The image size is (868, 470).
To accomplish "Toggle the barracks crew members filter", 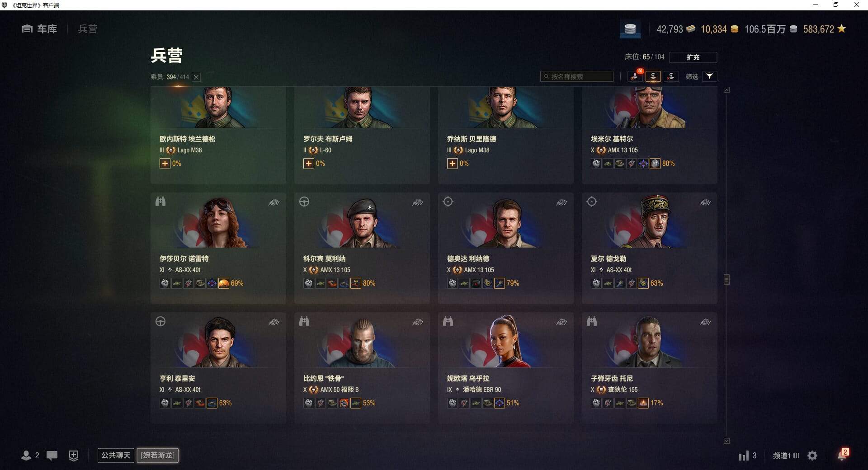I will pyautogui.click(x=653, y=76).
